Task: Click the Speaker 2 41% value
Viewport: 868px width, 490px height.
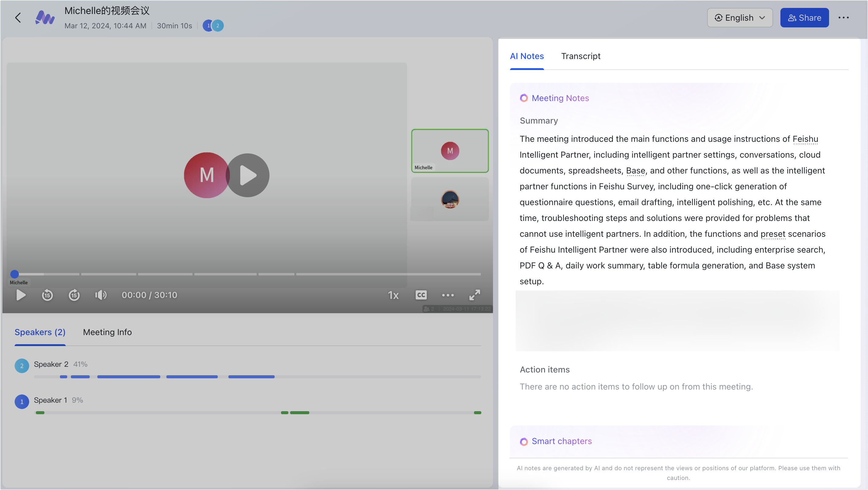Action: pyautogui.click(x=80, y=365)
